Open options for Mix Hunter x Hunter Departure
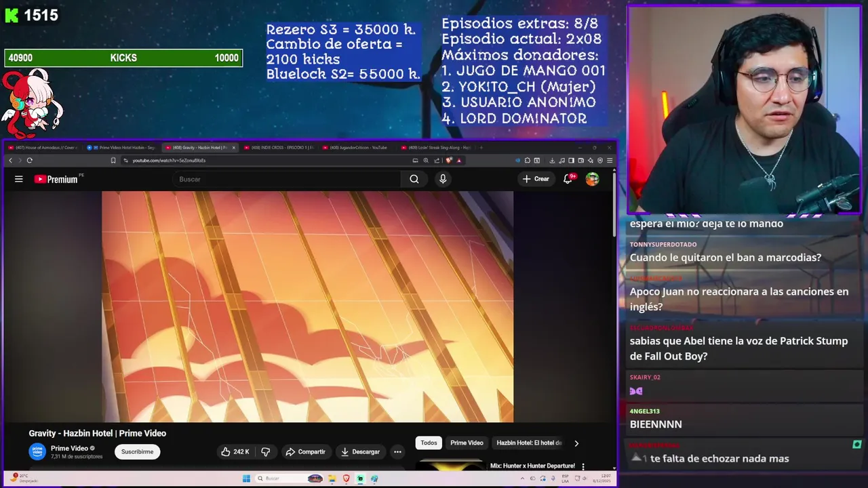The width and height of the screenshot is (868, 488). point(583,466)
